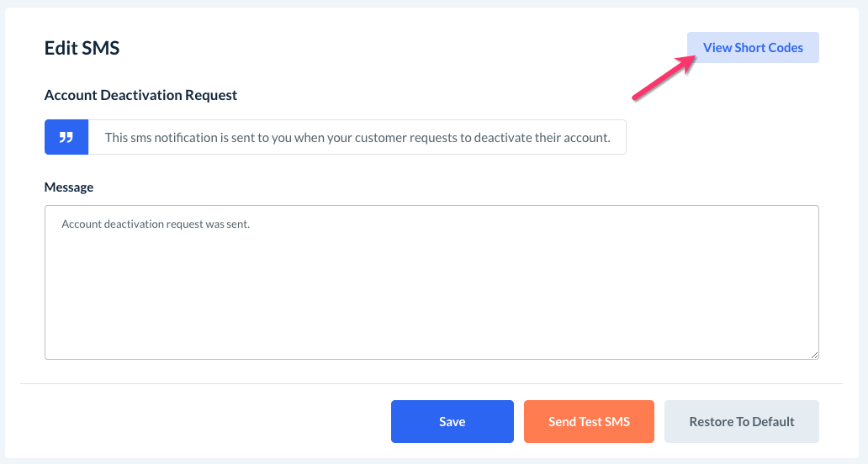Restore the message to default
Screen dimensions: 868x464
tap(741, 421)
